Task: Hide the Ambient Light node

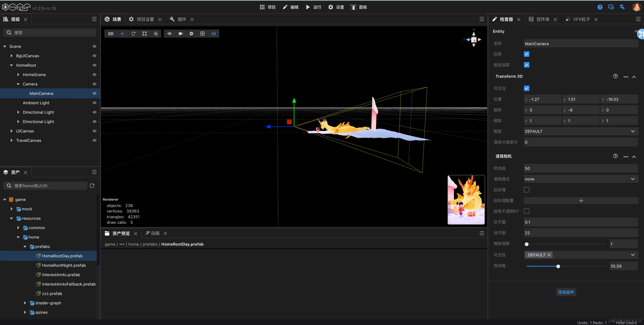Action: point(95,103)
